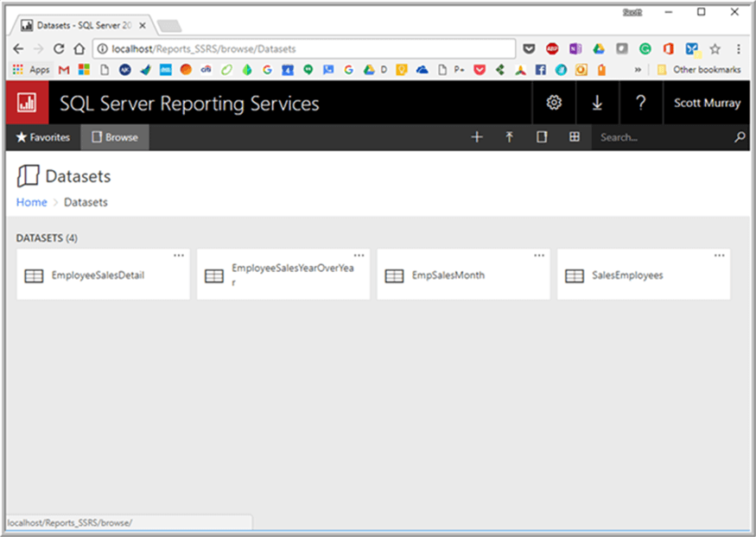This screenshot has height=537, width=756.
Task: Open the Microsoft bookmark icon
Action: click(84, 70)
